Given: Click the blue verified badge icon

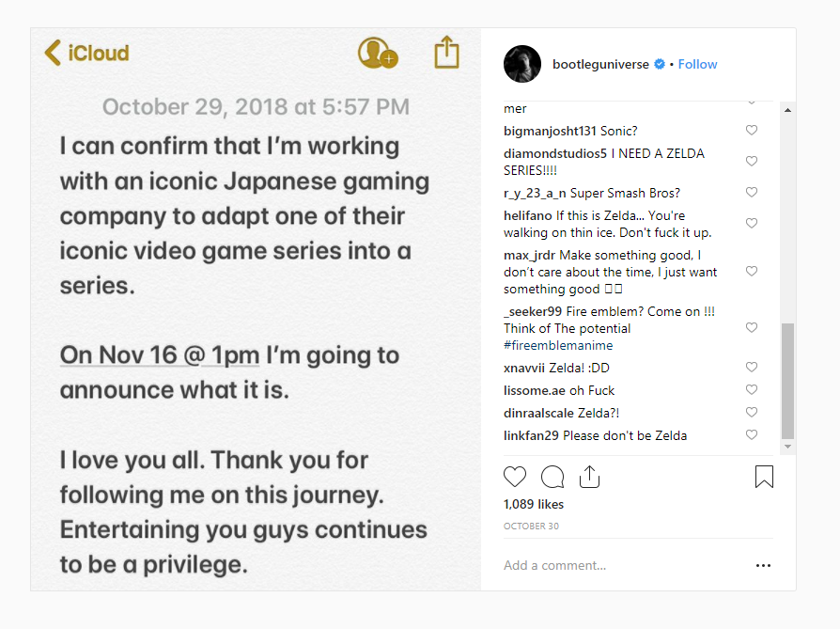Looking at the screenshot, I should (660, 64).
